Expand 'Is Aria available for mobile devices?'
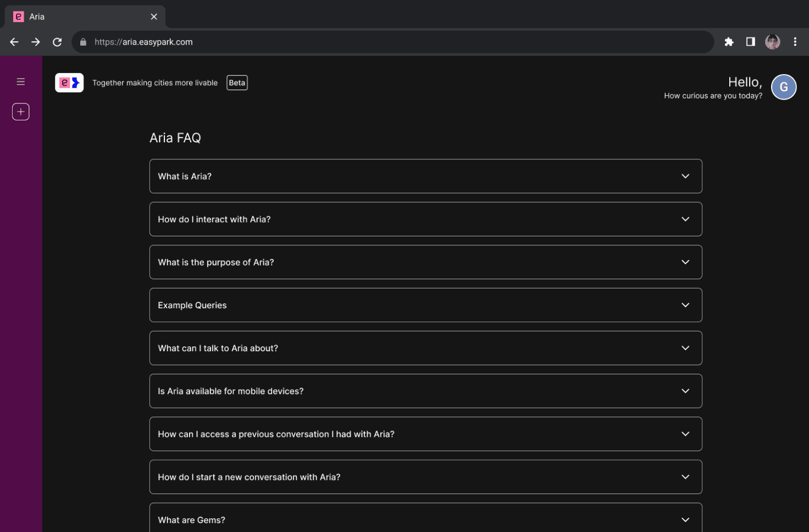The image size is (809, 532). (426, 391)
